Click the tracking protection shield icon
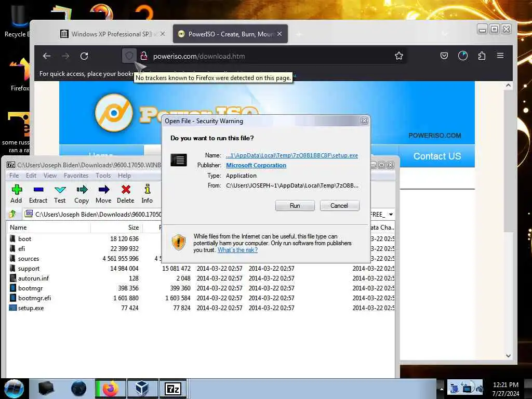This screenshot has width=532, height=399. click(x=129, y=56)
